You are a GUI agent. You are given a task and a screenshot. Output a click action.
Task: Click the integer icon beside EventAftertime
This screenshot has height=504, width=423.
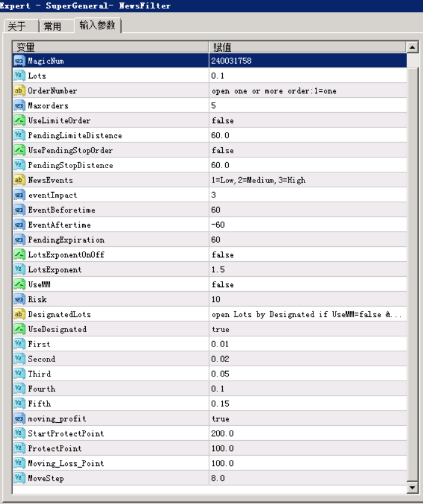coord(19,225)
